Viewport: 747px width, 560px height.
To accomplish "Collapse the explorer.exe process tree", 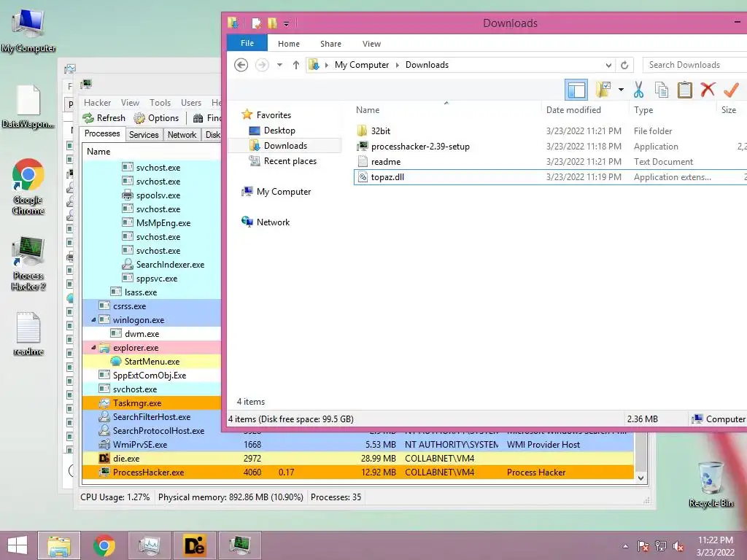I will point(93,348).
